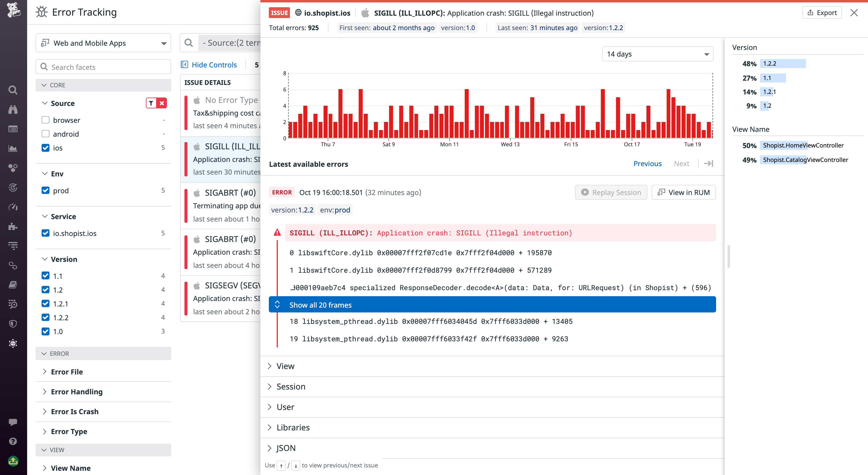This screenshot has width=868, height=475.
Task: Send feedback via the chat bubble icon
Action: tap(13, 422)
